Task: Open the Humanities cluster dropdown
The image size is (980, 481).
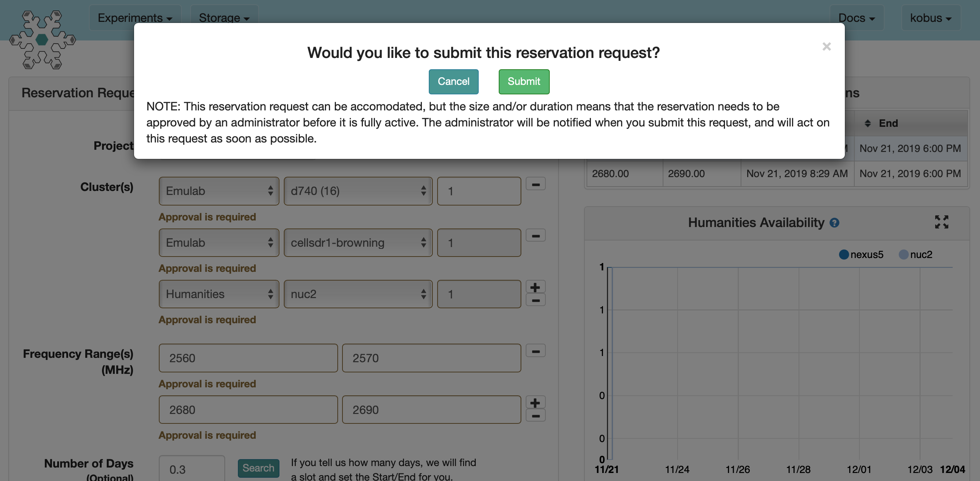Action: coord(219,294)
